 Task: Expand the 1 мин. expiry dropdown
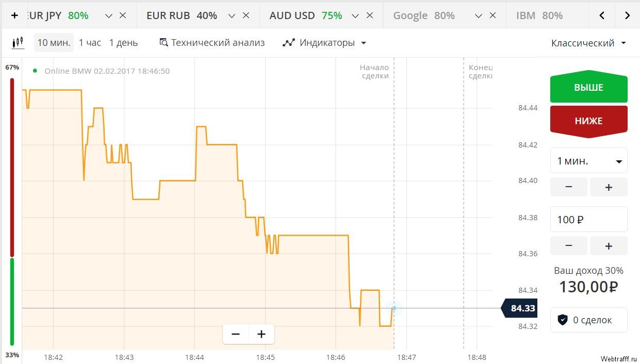click(589, 161)
